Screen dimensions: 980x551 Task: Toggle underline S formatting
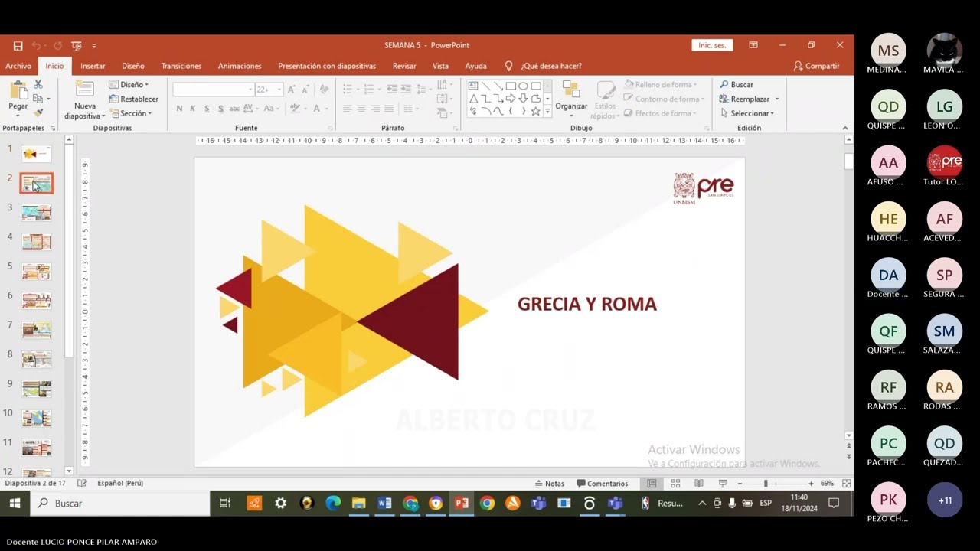pyautogui.click(x=207, y=109)
